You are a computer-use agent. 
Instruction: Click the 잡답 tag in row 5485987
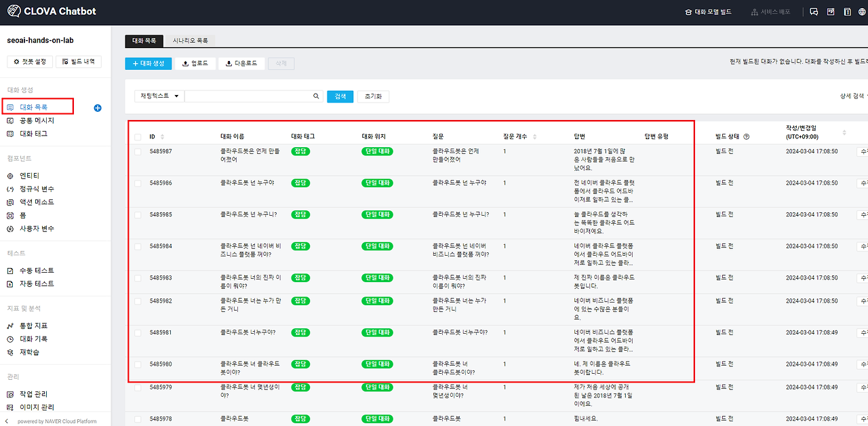click(x=300, y=151)
